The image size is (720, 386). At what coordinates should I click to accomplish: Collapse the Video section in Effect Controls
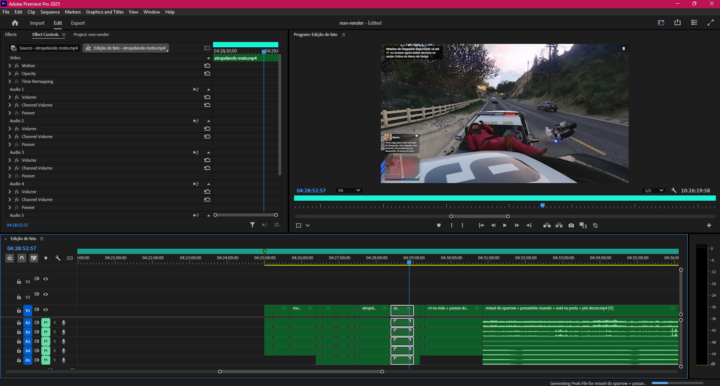(x=208, y=58)
